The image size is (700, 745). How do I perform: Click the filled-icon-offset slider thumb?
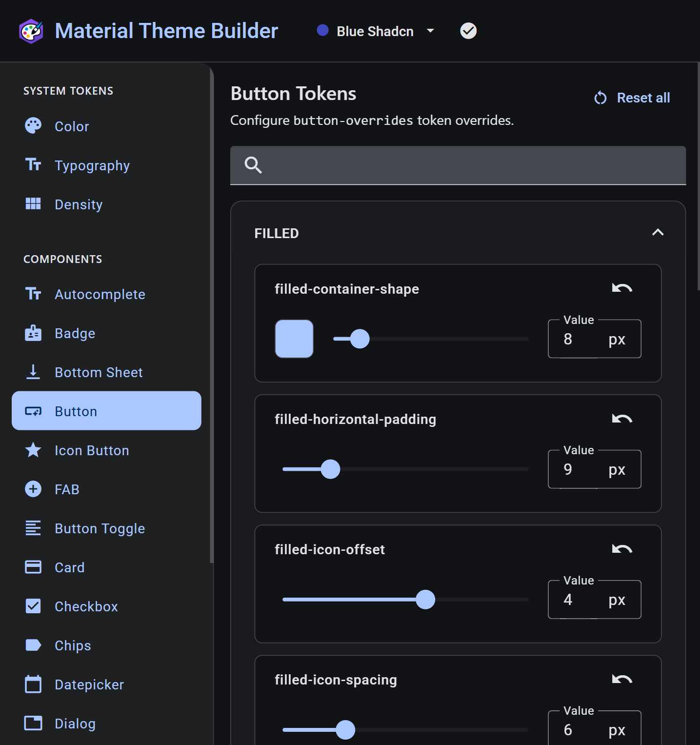[x=425, y=599]
